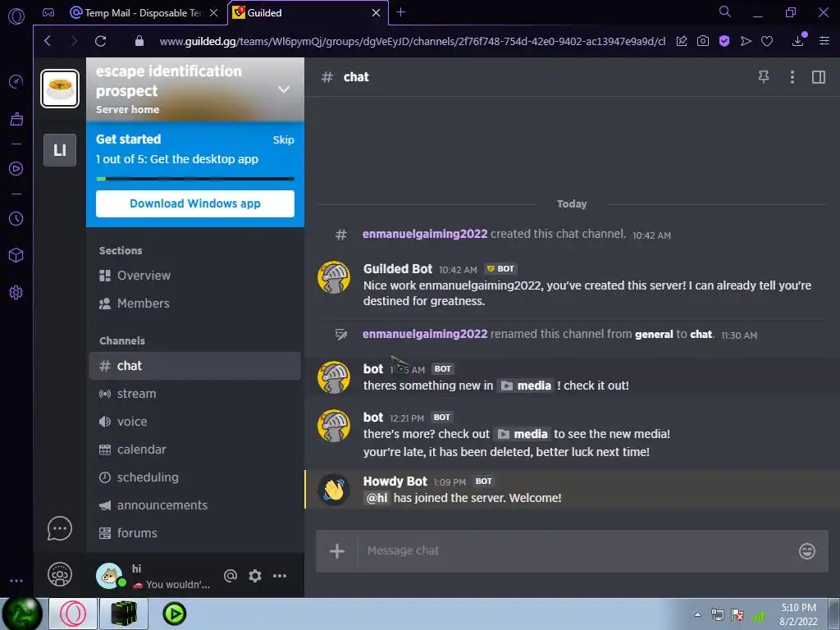Open Windows Start orb button
This screenshot has width=840, height=630.
tap(22, 614)
